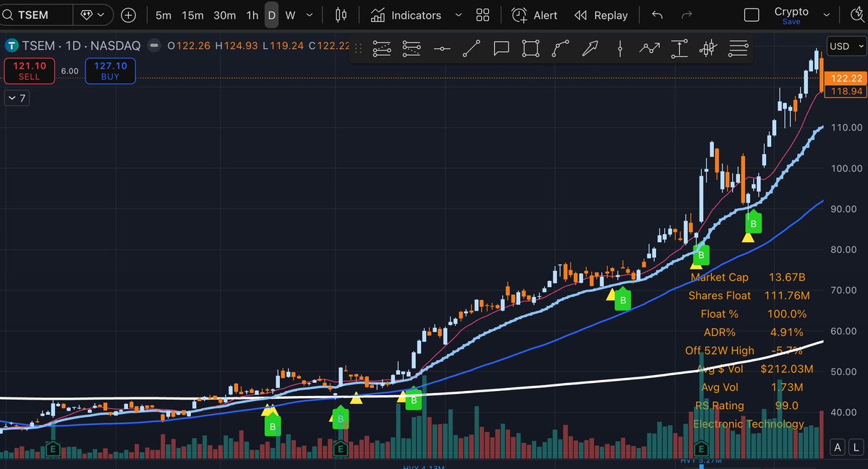Toggle the L log-scale button
868x469 pixels.
(855, 448)
